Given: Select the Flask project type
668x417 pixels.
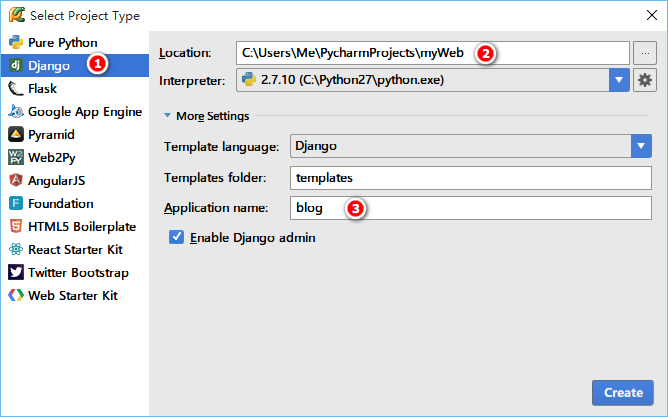Looking at the screenshot, I should coord(75,88).
